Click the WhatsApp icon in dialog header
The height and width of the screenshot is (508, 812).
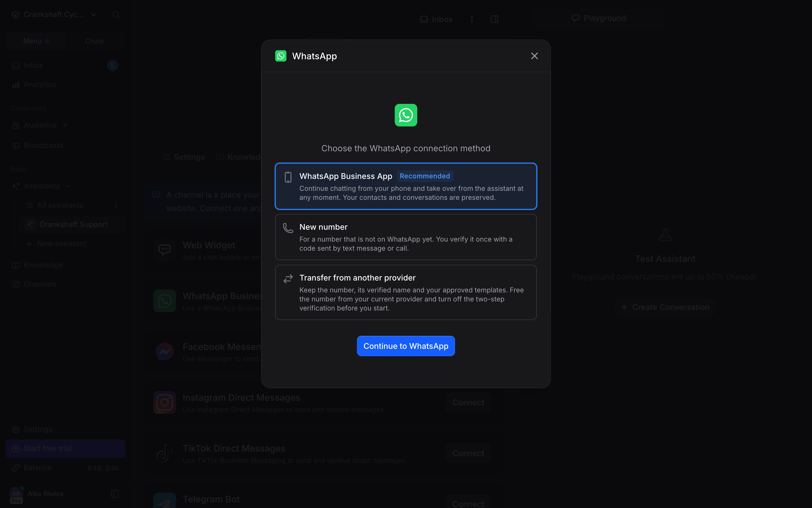[x=281, y=56]
